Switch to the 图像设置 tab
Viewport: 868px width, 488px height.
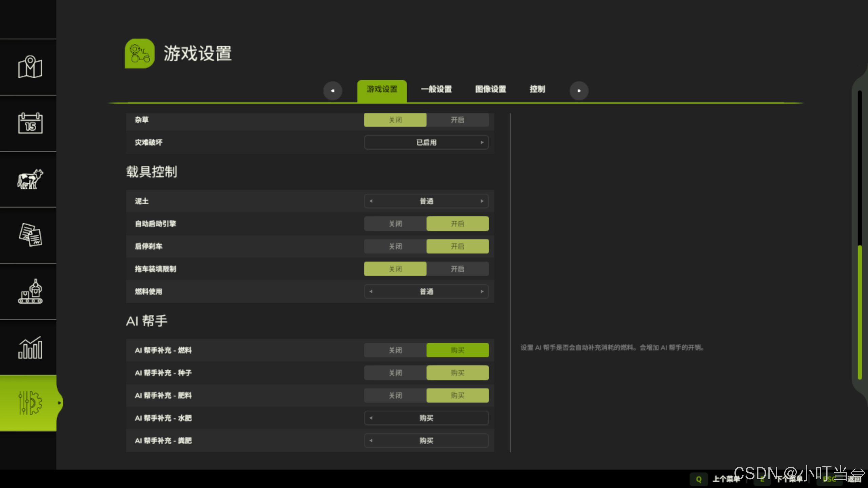[x=490, y=89]
